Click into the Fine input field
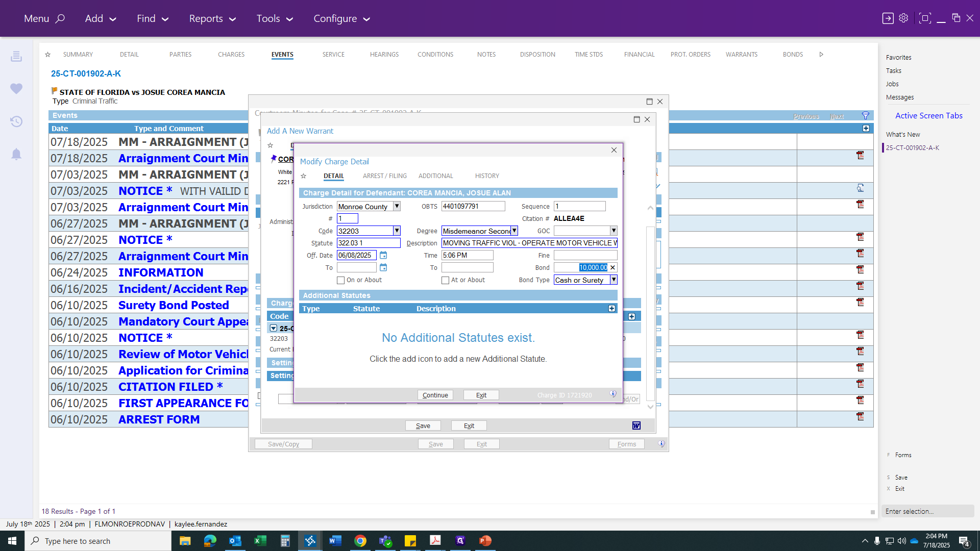This screenshot has height=551, width=980. (x=585, y=255)
